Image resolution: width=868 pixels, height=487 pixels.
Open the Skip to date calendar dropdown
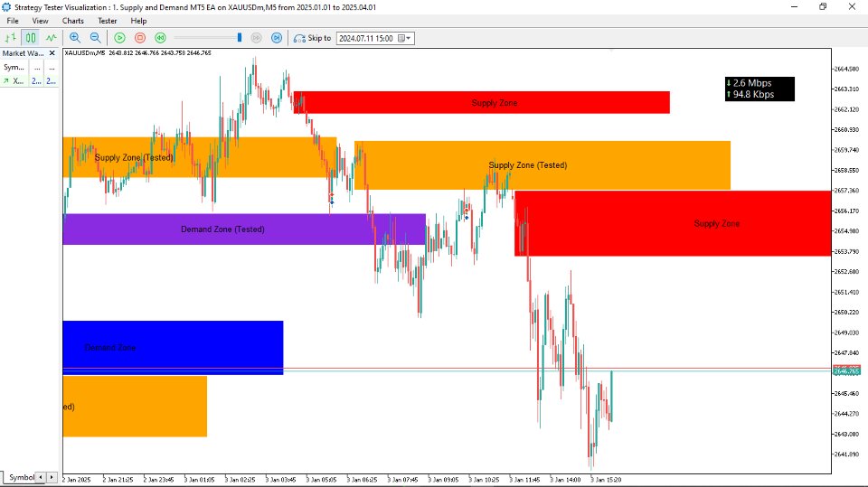[x=405, y=38]
